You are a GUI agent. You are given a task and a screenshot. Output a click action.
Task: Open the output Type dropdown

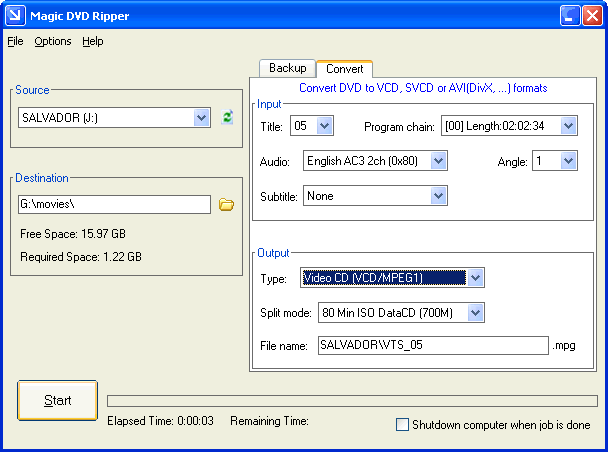click(x=475, y=278)
